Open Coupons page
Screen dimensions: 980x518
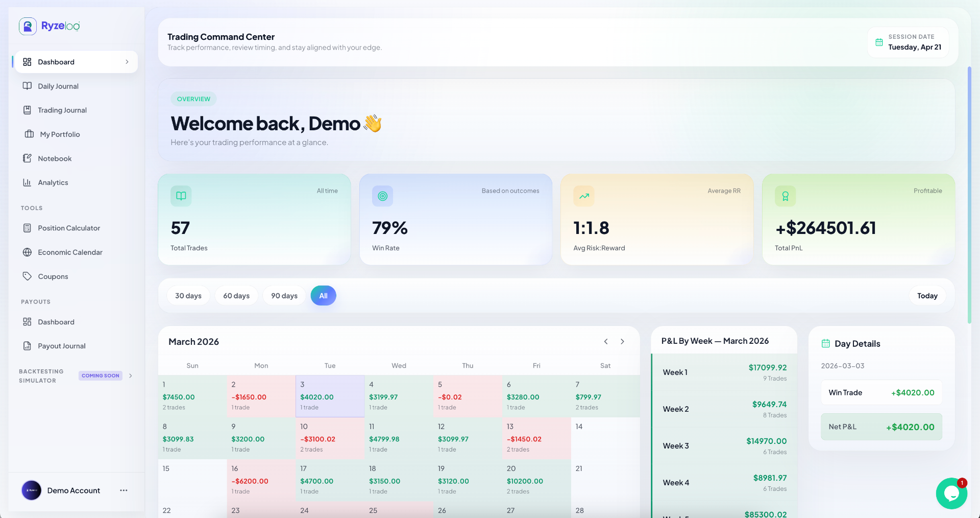pos(76,276)
